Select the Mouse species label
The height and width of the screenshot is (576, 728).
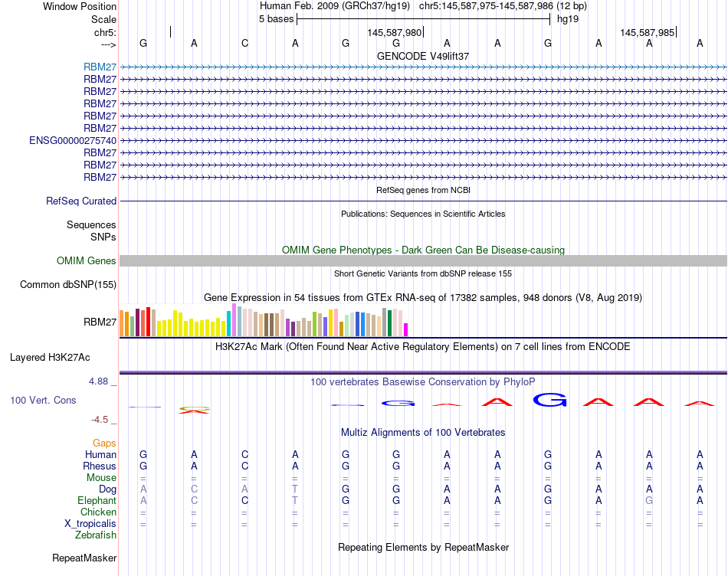101,478
